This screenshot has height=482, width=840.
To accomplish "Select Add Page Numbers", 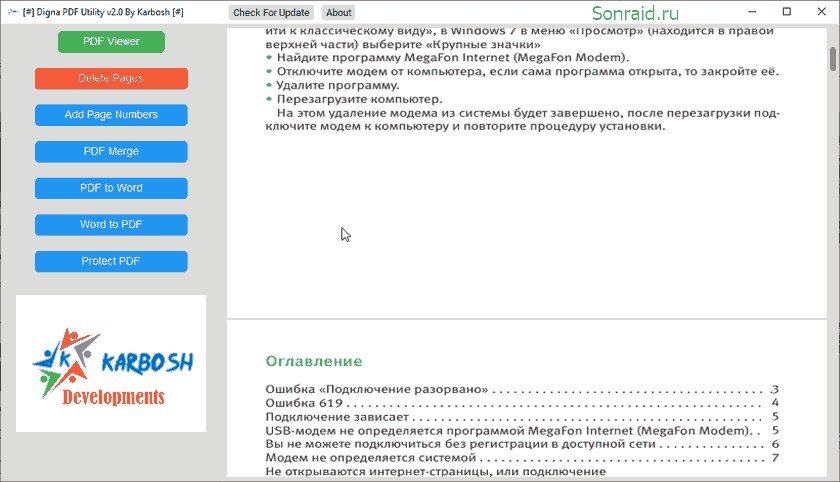I will pos(111,115).
